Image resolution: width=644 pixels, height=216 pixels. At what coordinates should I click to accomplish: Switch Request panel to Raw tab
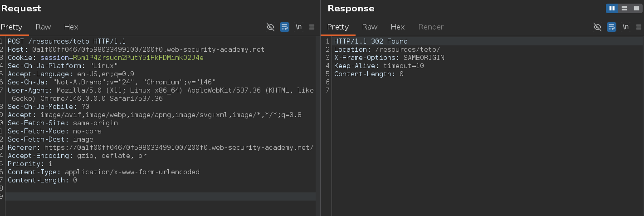click(44, 27)
